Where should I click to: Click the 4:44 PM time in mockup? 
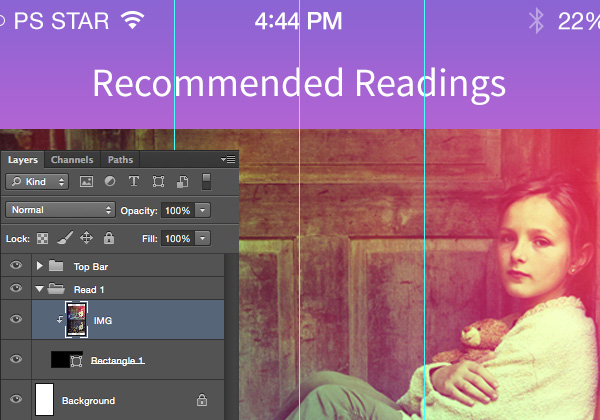298,21
